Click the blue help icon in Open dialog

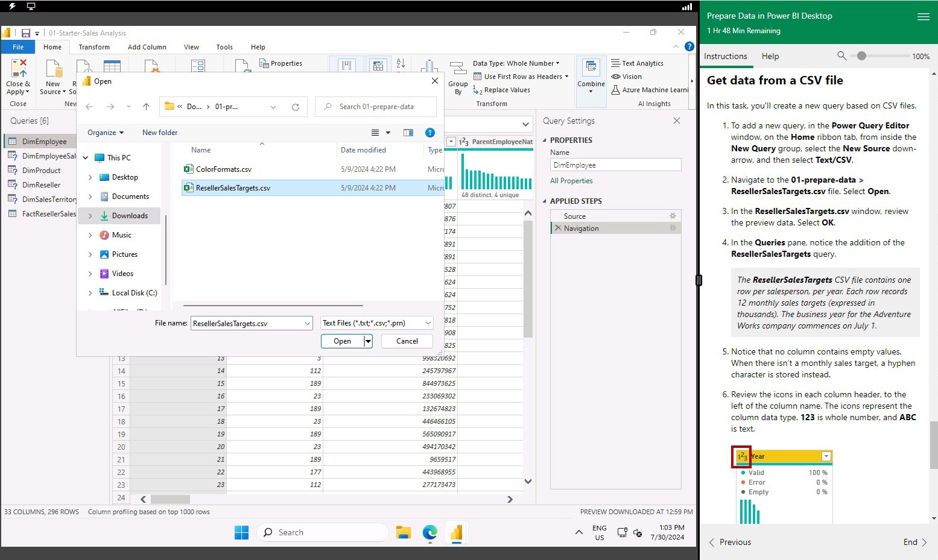coord(430,133)
